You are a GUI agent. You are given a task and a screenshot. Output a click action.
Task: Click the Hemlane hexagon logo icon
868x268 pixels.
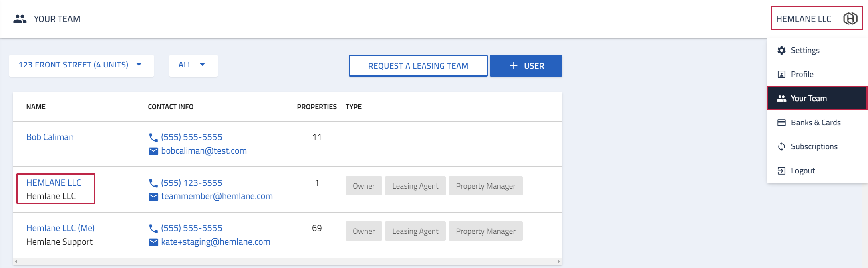tap(850, 18)
